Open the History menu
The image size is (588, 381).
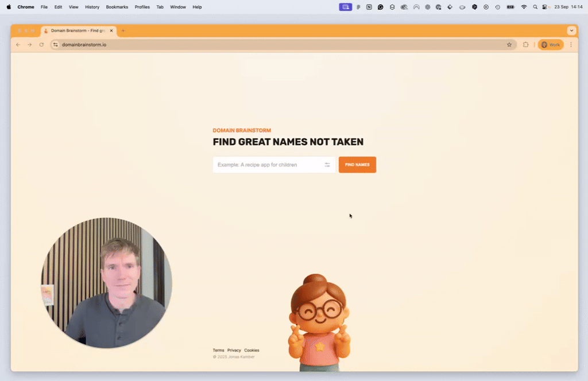coord(92,7)
